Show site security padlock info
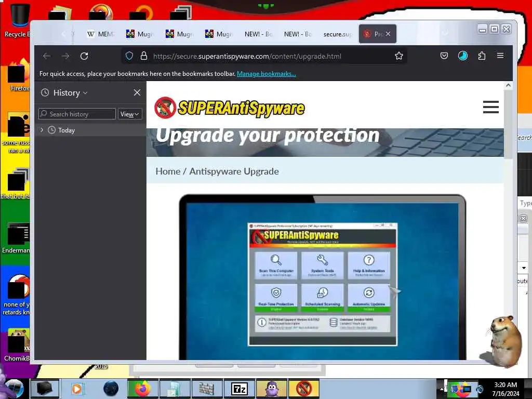 click(144, 56)
